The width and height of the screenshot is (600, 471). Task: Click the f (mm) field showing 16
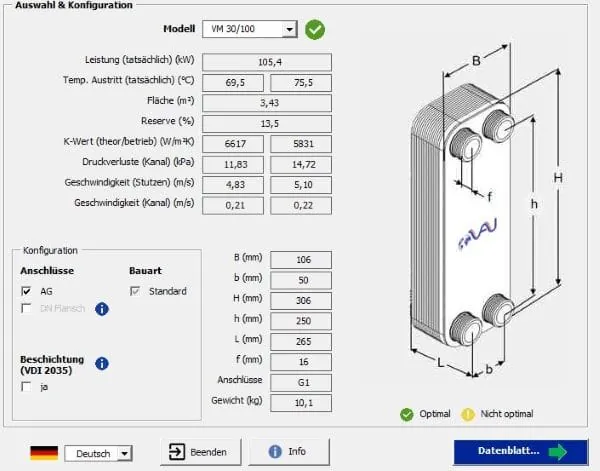click(301, 362)
